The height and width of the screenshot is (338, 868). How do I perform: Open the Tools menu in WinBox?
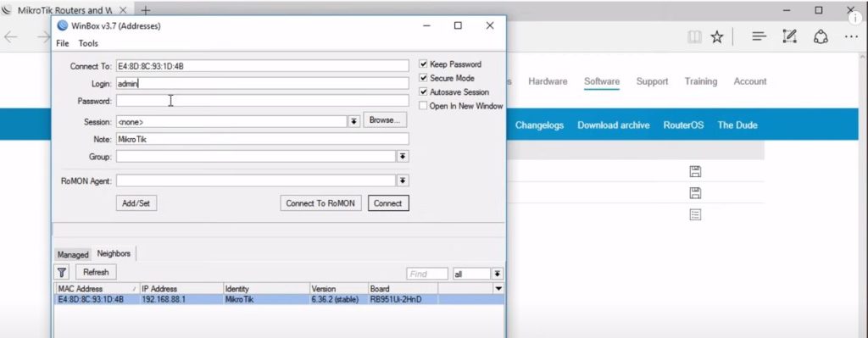pos(88,43)
